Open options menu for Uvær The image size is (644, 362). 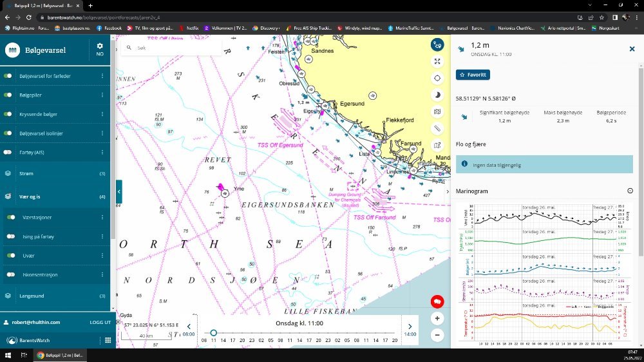(102, 256)
